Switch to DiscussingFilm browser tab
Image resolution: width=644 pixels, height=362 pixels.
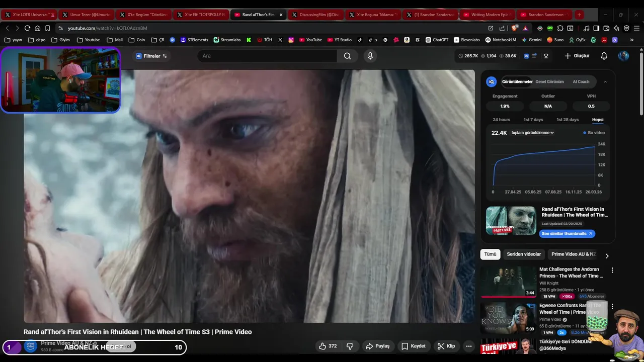click(x=315, y=15)
